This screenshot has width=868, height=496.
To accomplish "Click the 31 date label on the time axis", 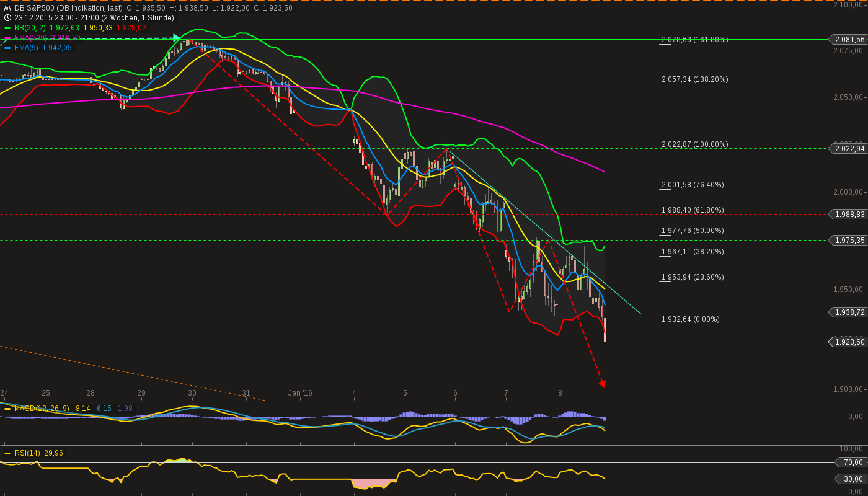I will [246, 393].
